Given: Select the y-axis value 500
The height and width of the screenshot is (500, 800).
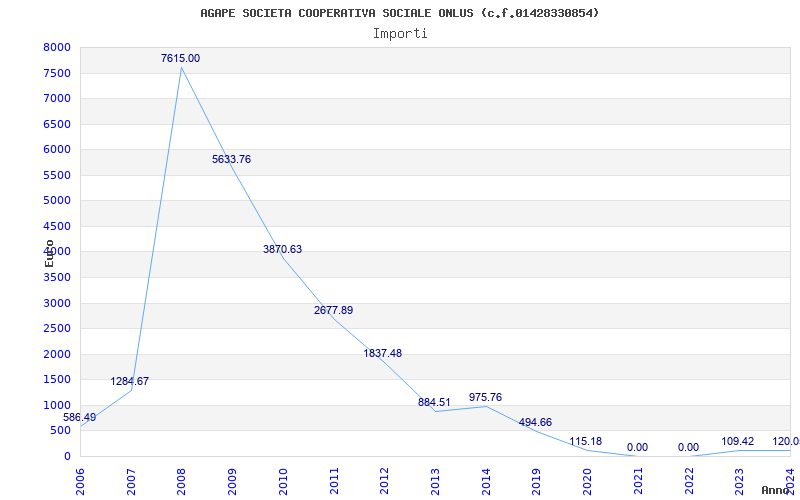Looking at the screenshot, I should point(61,431).
